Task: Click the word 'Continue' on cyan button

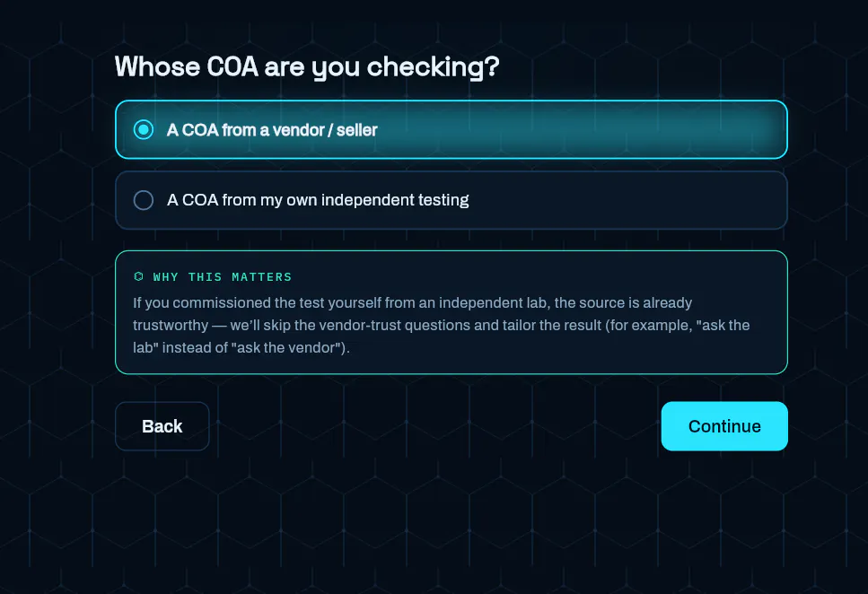Action: (724, 426)
